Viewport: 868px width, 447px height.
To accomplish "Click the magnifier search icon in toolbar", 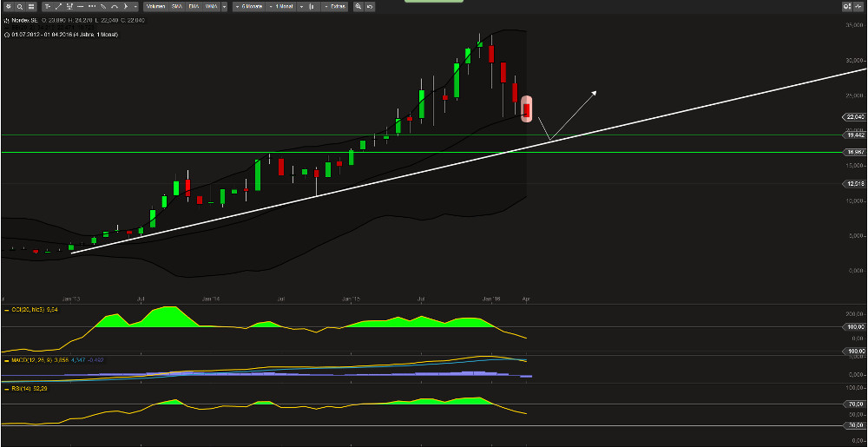I will (20, 7).
